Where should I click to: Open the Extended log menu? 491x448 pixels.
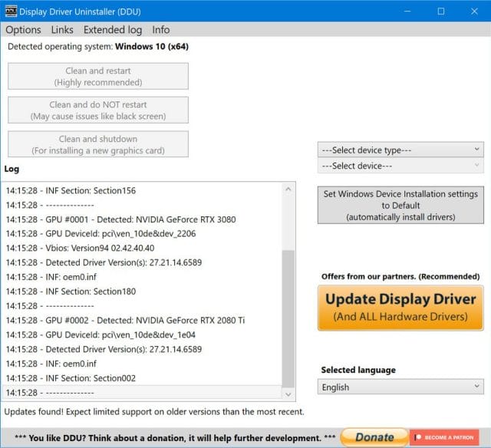pos(113,30)
